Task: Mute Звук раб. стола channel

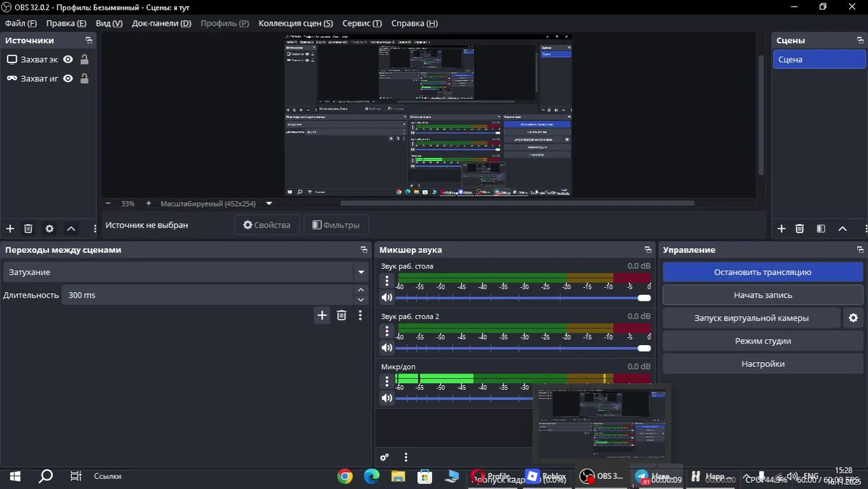Action: [386, 297]
